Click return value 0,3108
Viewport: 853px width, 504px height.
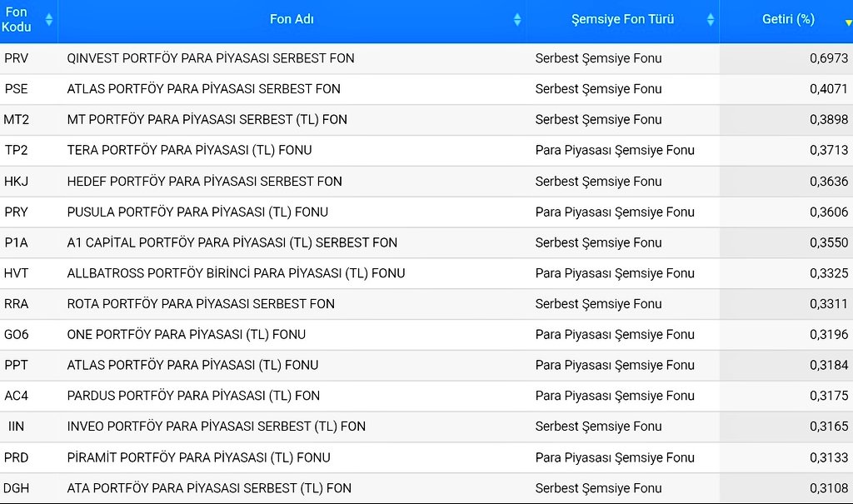[829, 488]
